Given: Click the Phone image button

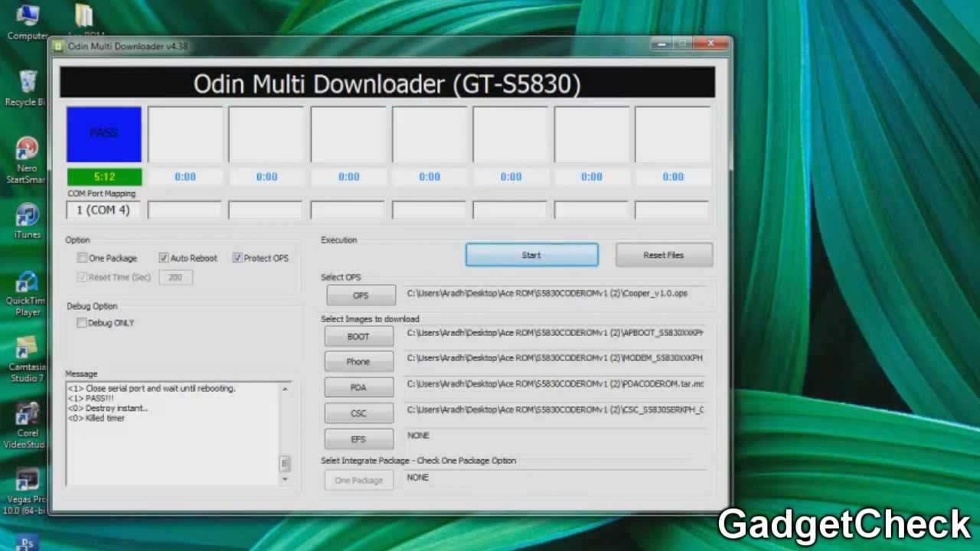Looking at the screenshot, I should point(358,361).
